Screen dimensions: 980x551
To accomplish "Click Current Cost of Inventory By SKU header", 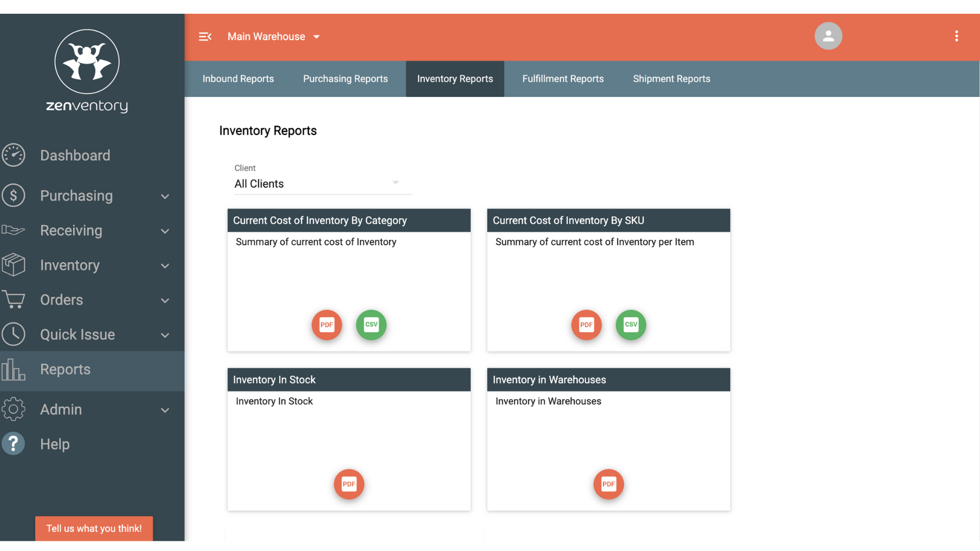I will coord(608,220).
